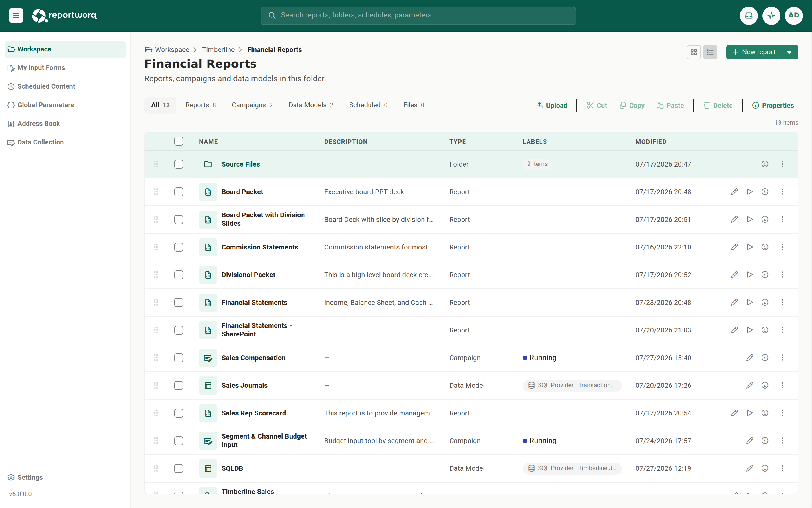Toggle the select-all header checkbox
Viewport: 812px width, 508px height.
pyautogui.click(x=178, y=141)
